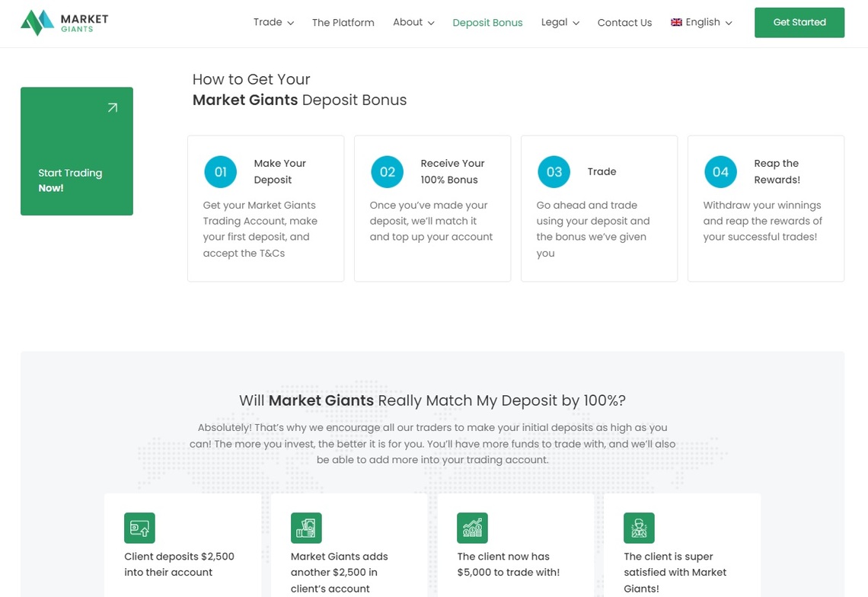Select the Make Your Deposit heading
868x597 pixels.
(x=279, y=171)
